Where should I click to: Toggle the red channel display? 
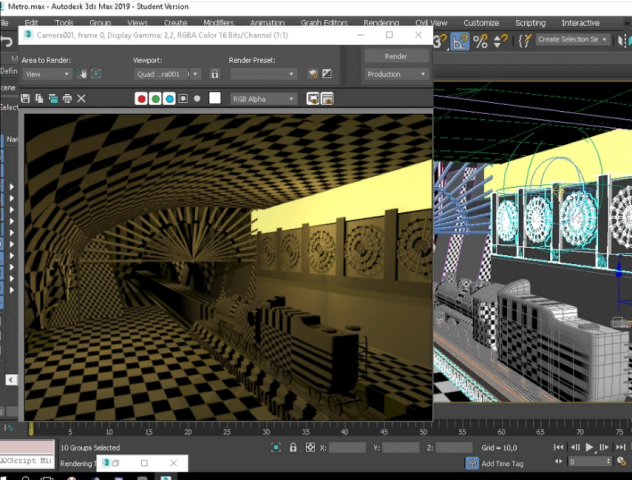141,99
